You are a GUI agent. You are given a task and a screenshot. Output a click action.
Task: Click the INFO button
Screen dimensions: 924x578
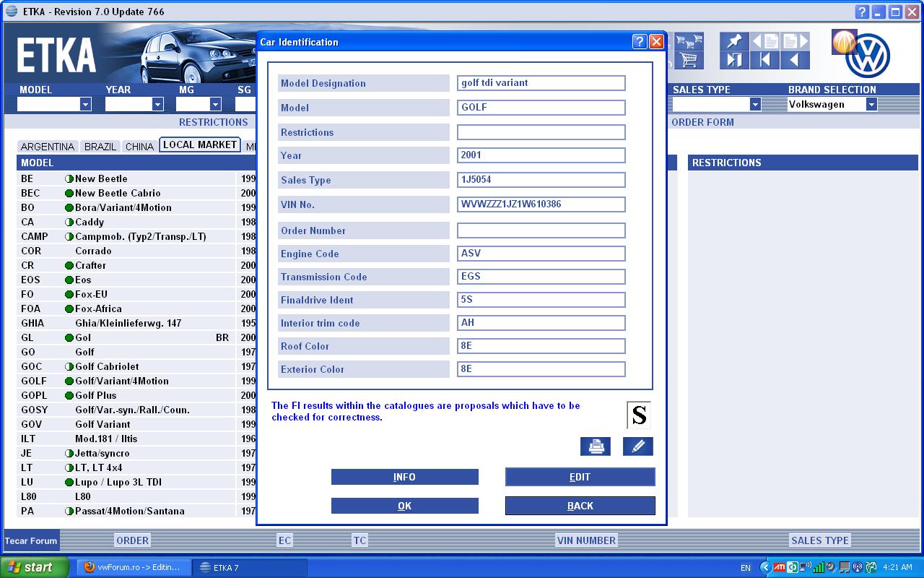tap(405, 477)
